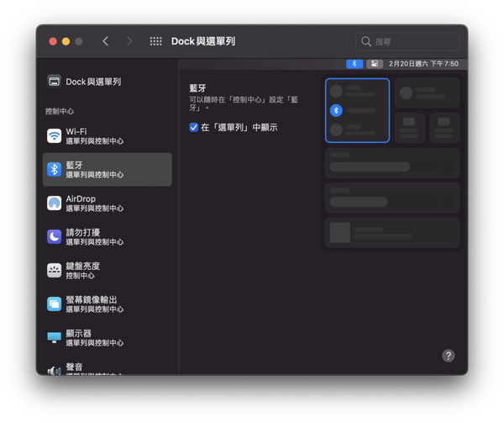Click Bluetooth icon in preview menu bar
This screenshot has width=504, height=423.
tap(354, 64)
